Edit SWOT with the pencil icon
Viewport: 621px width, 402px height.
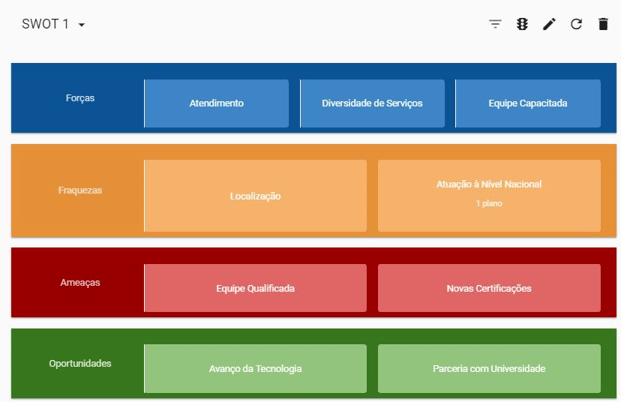[x=549, y=24]
